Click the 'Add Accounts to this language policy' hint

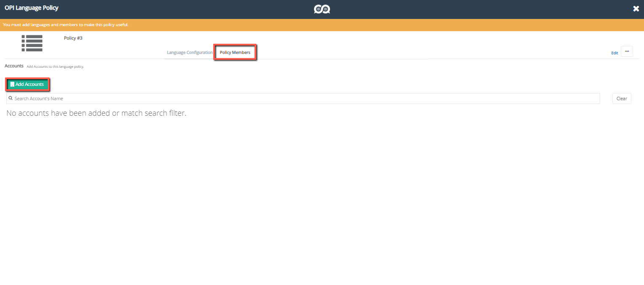[55, 67]
